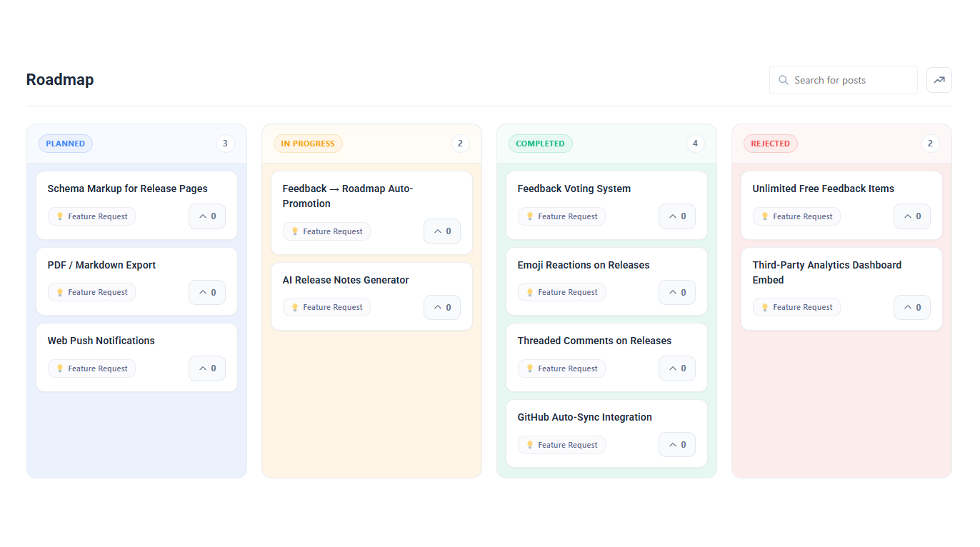Click Feature Request tag on Roadmap Auto-Promotion card
980x547 pixels.
[326, 231]
